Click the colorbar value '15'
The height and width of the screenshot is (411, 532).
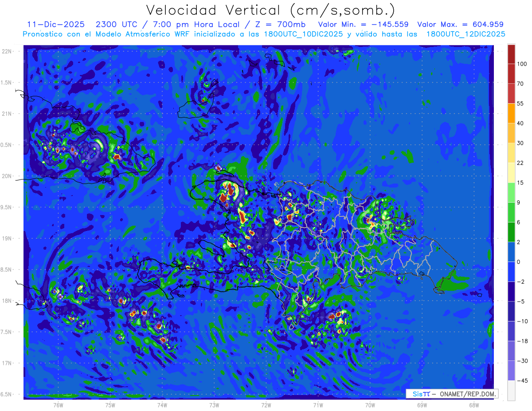520,183
